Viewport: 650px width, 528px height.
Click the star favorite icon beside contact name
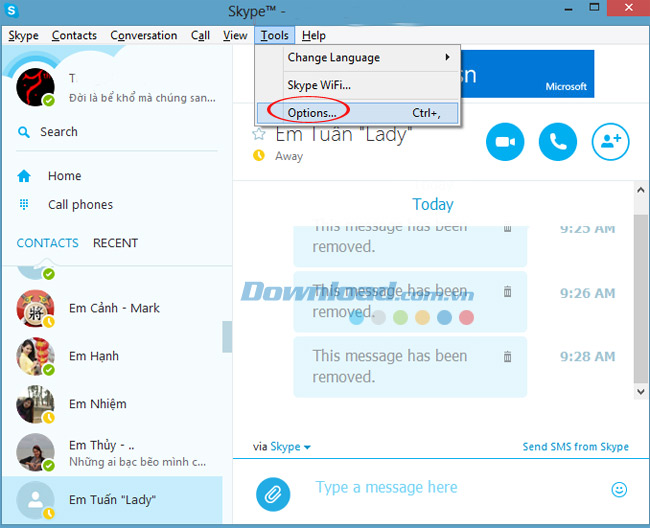coord(259,134)
